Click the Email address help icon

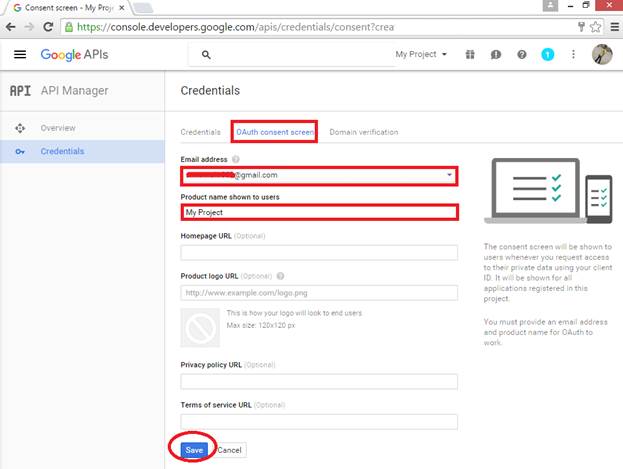(236, 159)
